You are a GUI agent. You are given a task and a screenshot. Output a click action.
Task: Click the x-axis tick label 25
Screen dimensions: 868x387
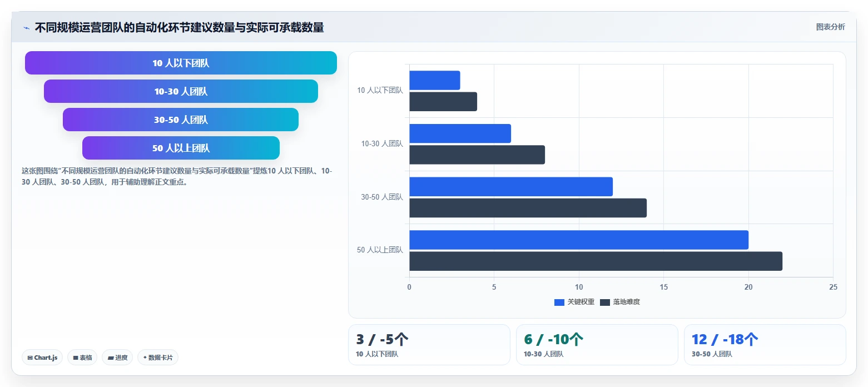[x=833, y=287]
